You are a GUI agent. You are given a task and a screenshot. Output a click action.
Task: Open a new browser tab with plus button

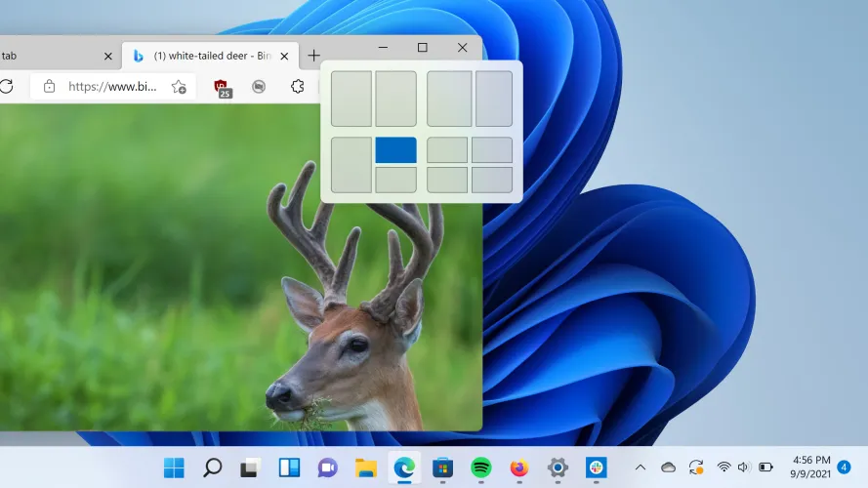click(313, 56)
